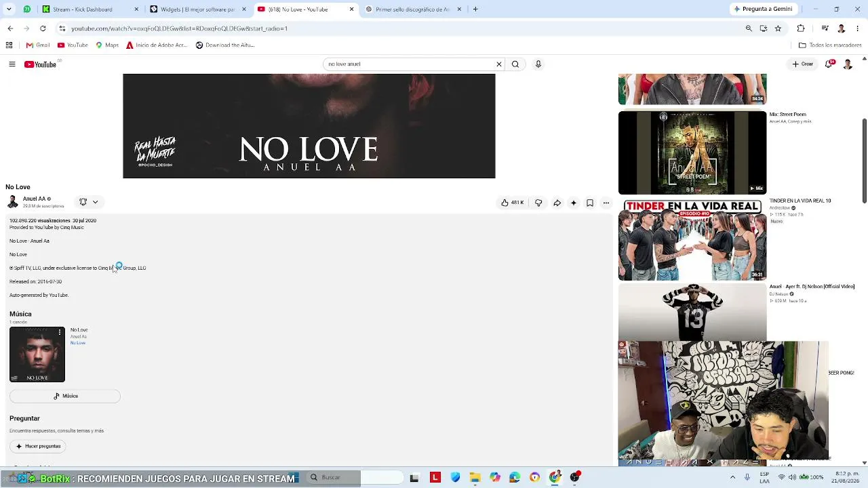Open the account avatar menu on YouTube
Viewport: 868px width, 488px height.
(x=848, y=64)
